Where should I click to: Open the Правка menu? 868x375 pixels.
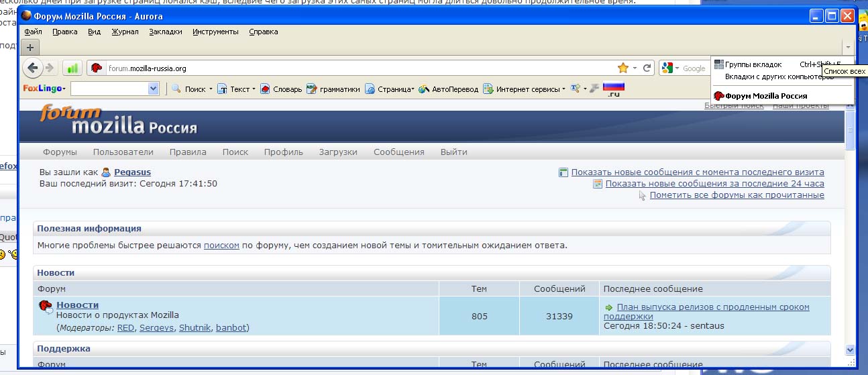click(x=65, y=32)
